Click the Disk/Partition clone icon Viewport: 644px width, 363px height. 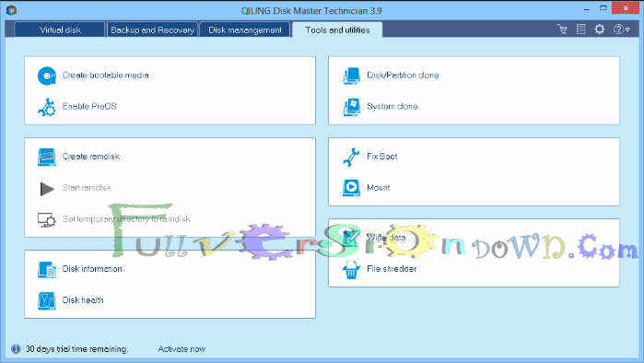tap(351, 76)
